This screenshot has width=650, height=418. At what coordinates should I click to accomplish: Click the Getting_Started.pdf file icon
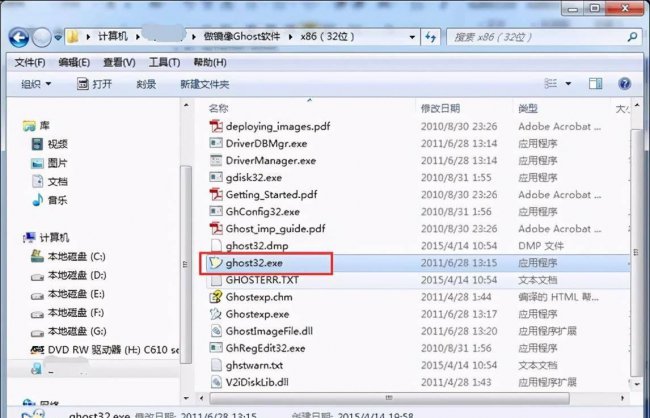tap(216, 194)
